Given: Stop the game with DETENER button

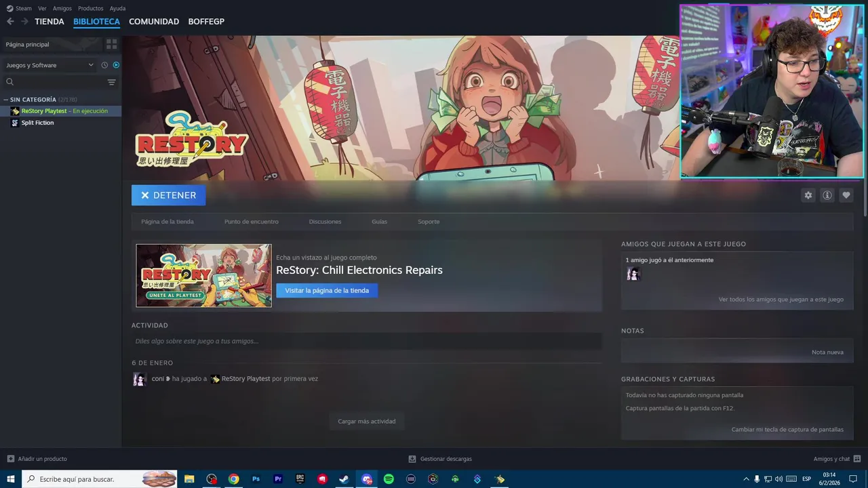Looking at the screenshot, I should [168, 195].
